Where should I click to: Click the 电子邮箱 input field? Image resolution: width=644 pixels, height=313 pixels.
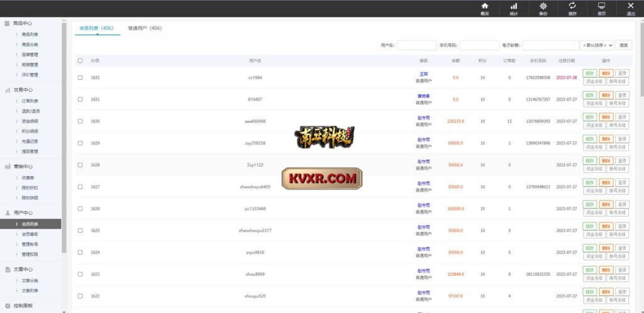[550, 45]
